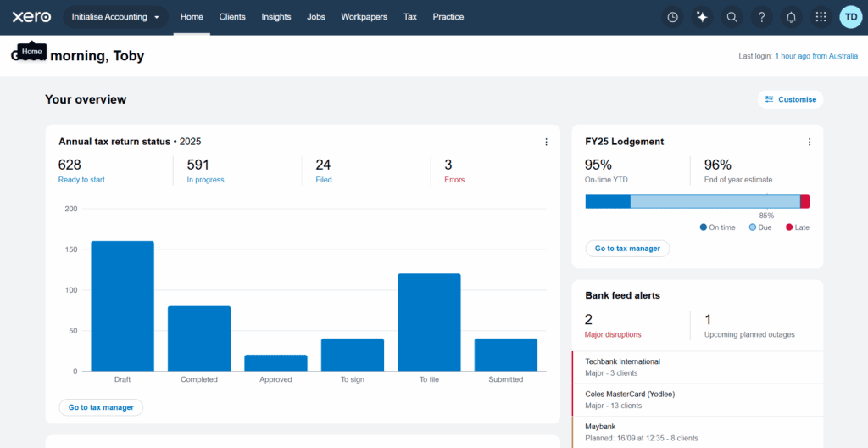868x448 pixels.
Task: Click the FY25 Lodgement progress bar
Action: click(697, 201)
